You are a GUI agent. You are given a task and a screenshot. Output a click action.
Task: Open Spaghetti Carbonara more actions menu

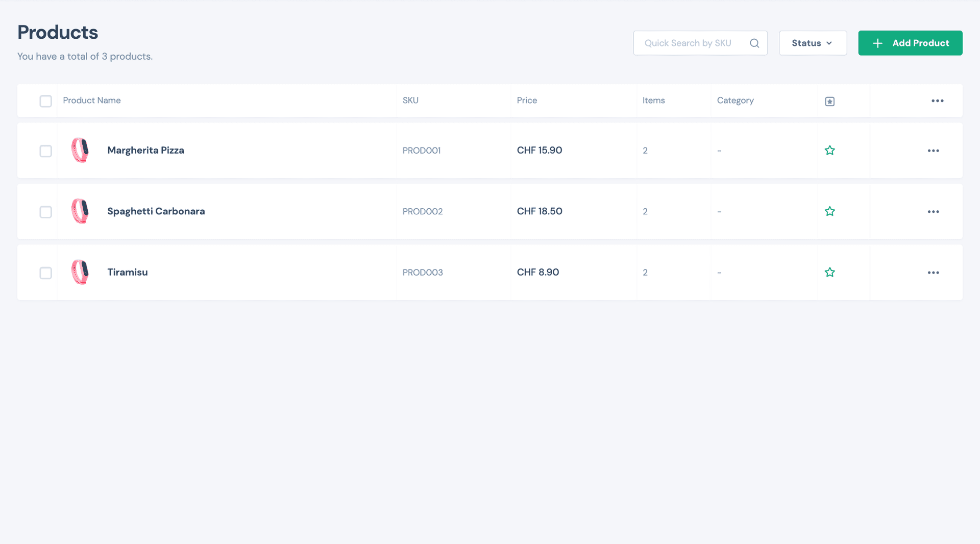(933, 212)
